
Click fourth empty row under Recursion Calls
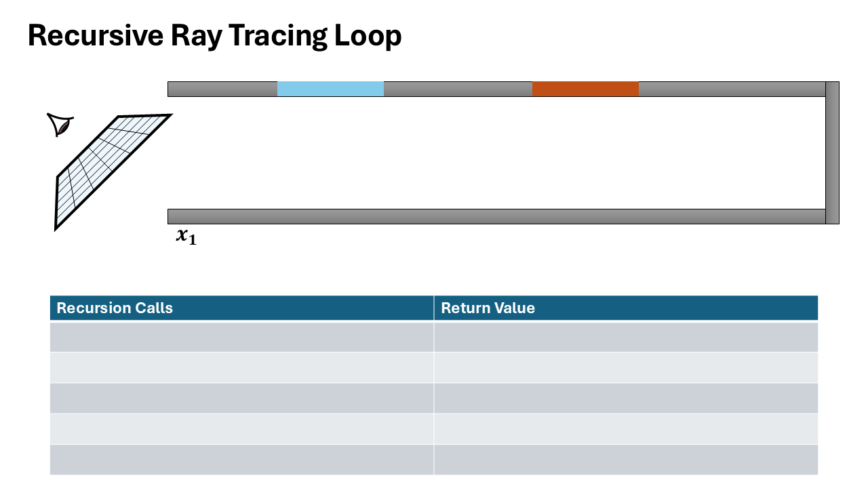click(241, 428)
